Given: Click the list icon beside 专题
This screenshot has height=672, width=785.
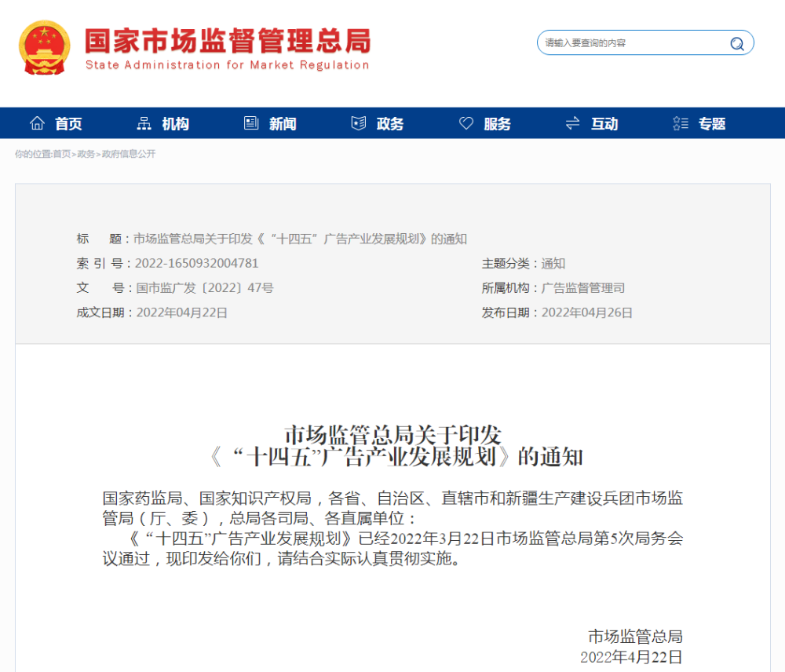Looking at the screenshot, I should click(681, 123).
